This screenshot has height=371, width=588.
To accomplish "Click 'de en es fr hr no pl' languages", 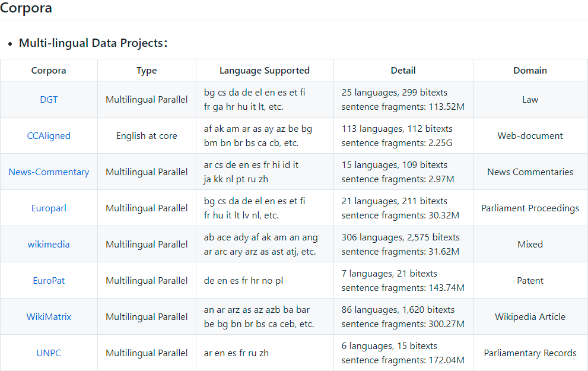I will [243, 281].
